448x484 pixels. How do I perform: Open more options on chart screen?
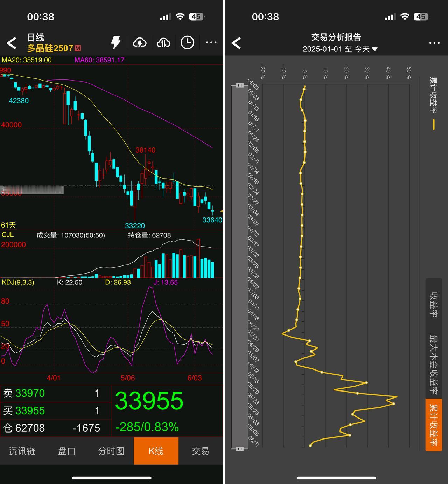tap(211, 42)
